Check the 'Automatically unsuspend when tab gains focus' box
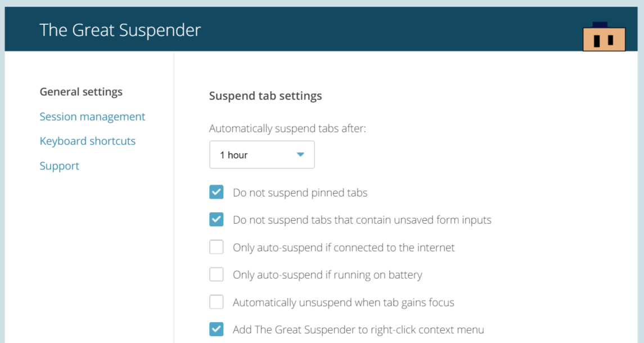This screenshot has height=343, width=644. 217,302
